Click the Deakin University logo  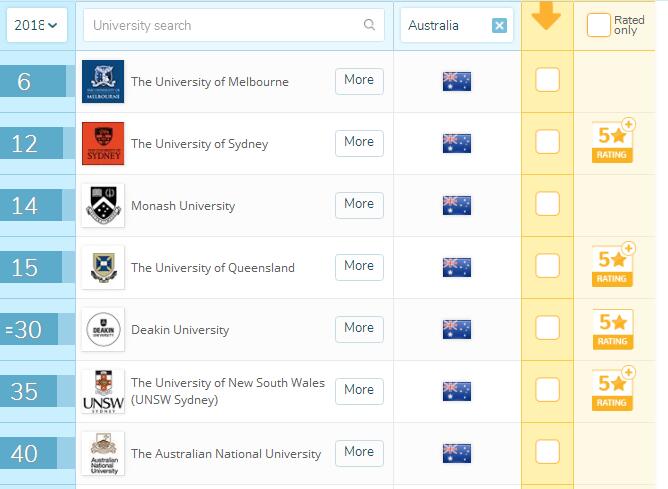(x=103, y=329)
